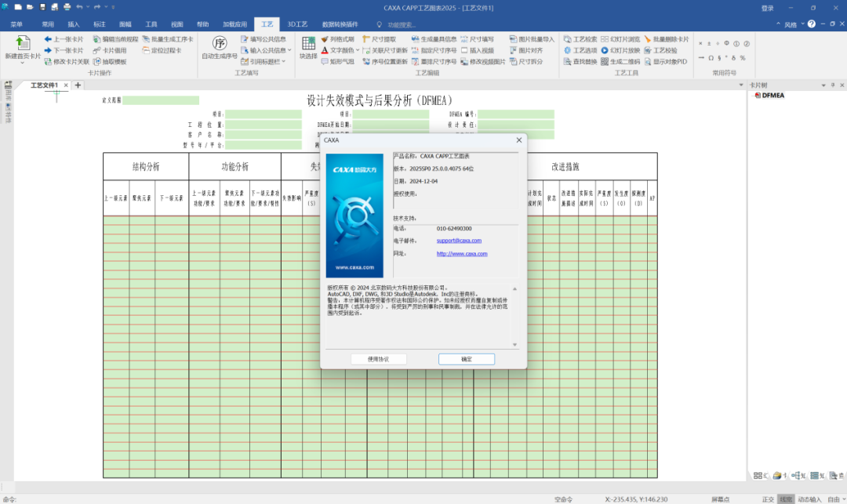
Task: Click the 块选择 icon
Action: tap(308, 44)
